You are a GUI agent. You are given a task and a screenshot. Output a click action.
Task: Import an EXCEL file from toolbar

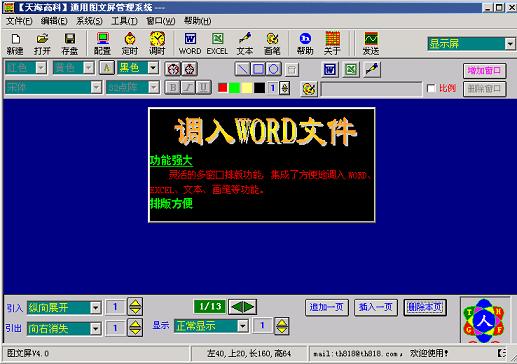click(217, 44)
